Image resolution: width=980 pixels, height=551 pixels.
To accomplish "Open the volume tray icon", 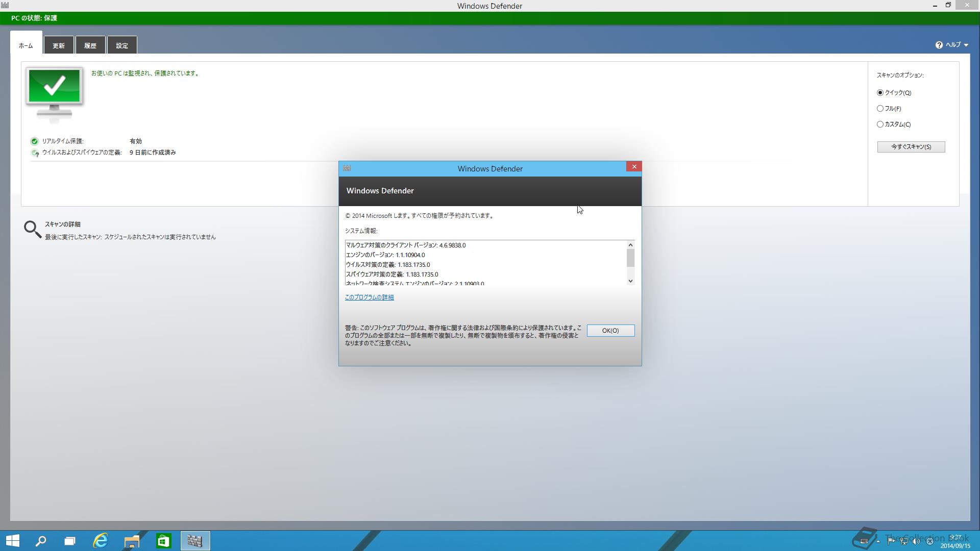I will coord(916,541).
